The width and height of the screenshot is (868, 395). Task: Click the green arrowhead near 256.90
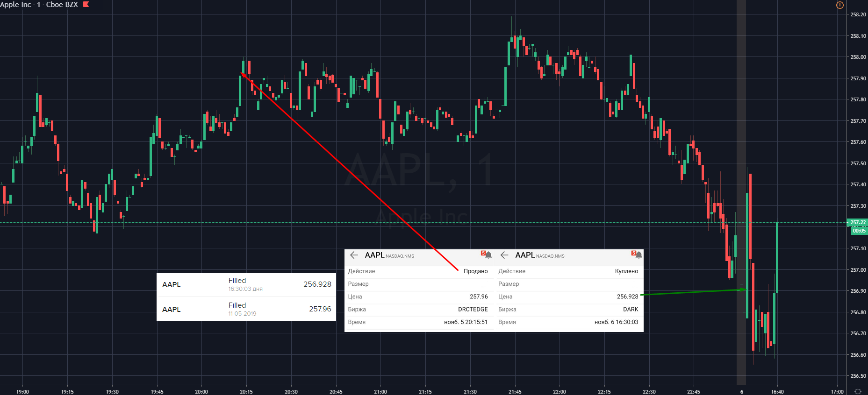pos(743,289)
